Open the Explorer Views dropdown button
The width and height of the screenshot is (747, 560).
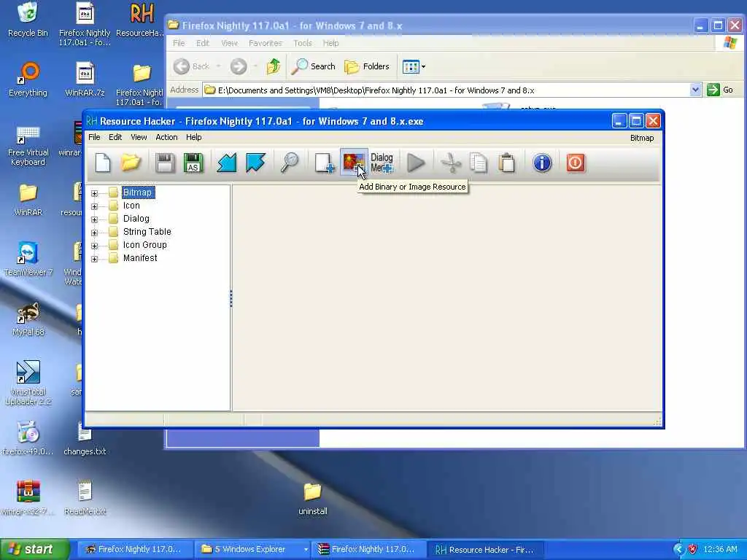pos(414,66)
